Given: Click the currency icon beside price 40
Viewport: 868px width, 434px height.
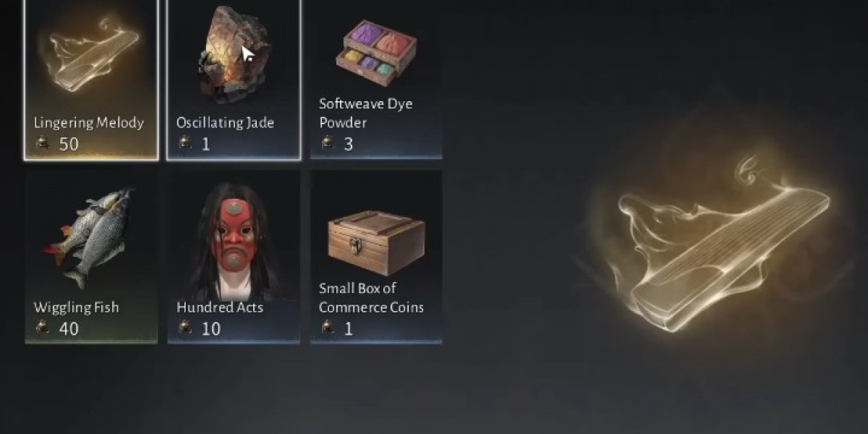Looking at the screenshot, I should point(42,328).
